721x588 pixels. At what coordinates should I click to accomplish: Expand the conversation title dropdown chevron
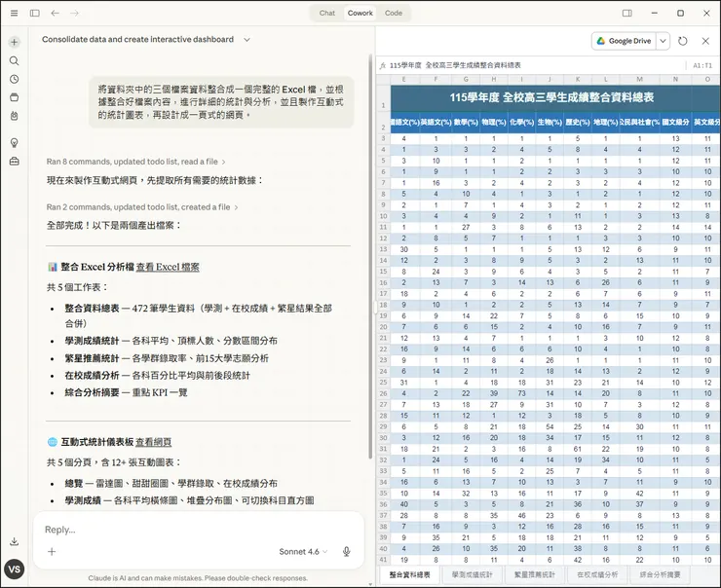click(247, 40)
